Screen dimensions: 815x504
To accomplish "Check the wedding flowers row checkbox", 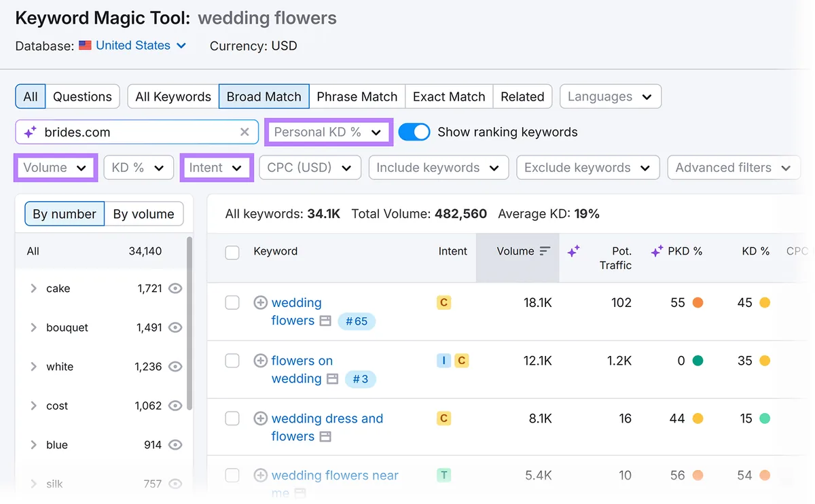I will (x=232, y=303).
